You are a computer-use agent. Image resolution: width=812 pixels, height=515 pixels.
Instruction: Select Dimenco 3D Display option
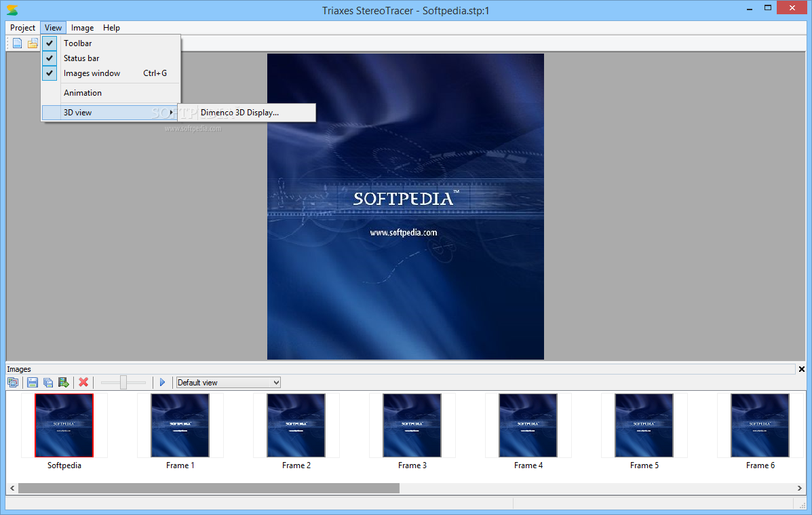click(246, 113)
